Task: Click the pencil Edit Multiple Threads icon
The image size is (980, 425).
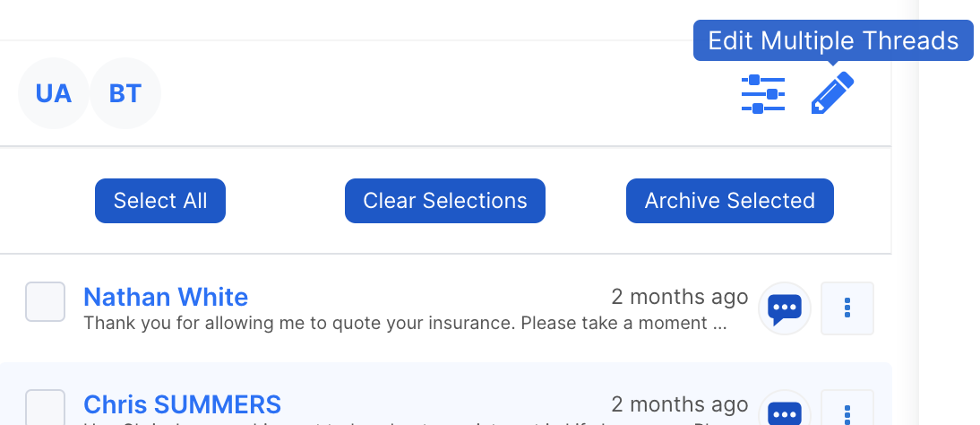Action: [832, 93]
